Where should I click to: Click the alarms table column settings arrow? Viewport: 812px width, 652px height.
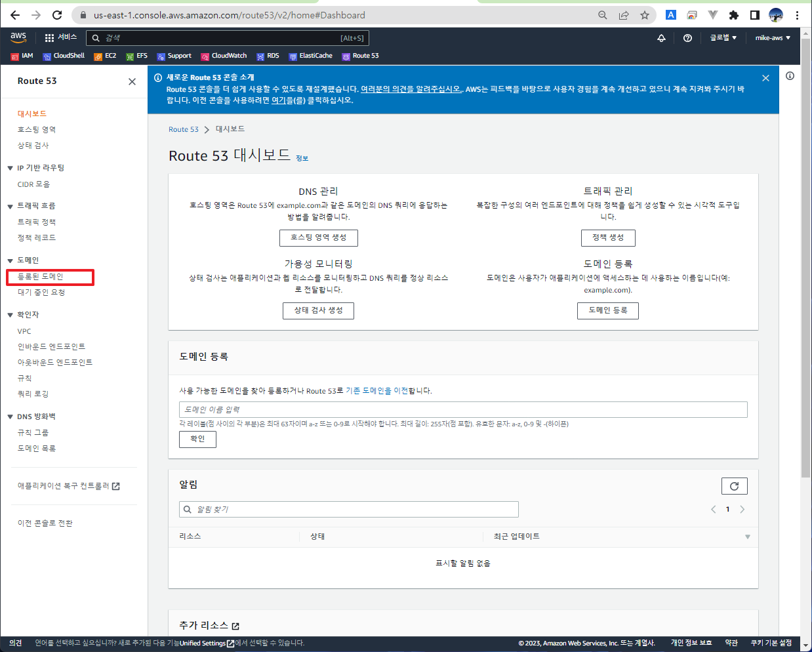(747, 537)
